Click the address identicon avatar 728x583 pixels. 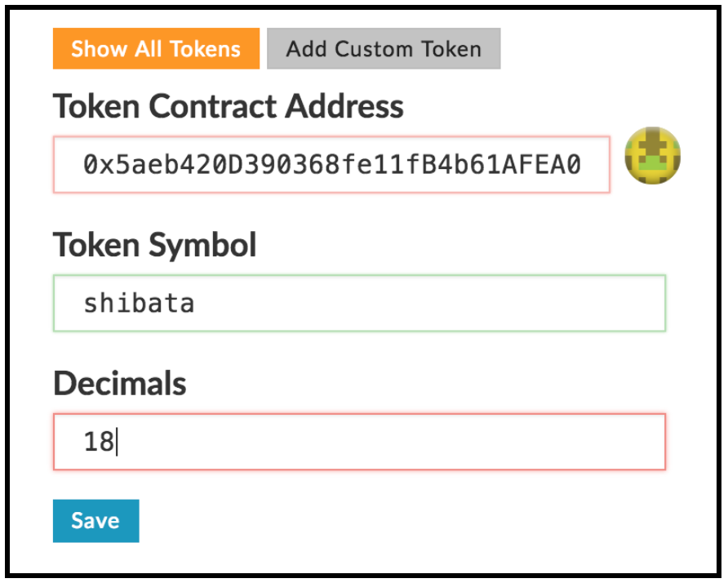coord(653,155)
